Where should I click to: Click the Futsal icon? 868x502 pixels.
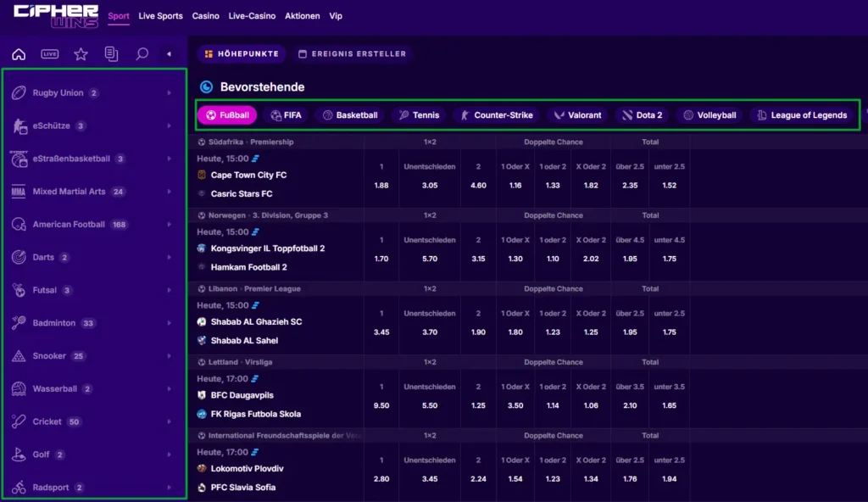click(19, 290)
